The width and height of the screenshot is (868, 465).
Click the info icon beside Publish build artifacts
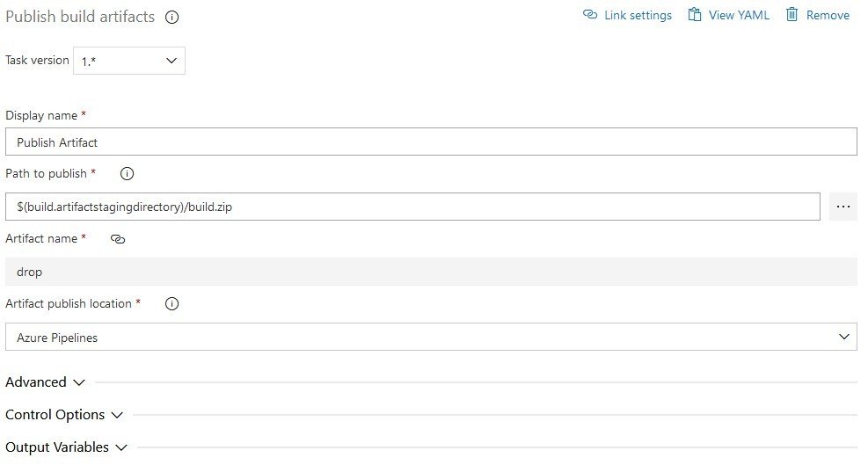click(x=172, y=18)
